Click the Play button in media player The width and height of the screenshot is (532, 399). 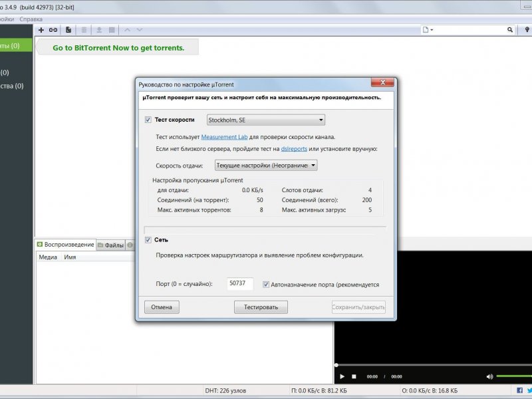click(342, 376)
